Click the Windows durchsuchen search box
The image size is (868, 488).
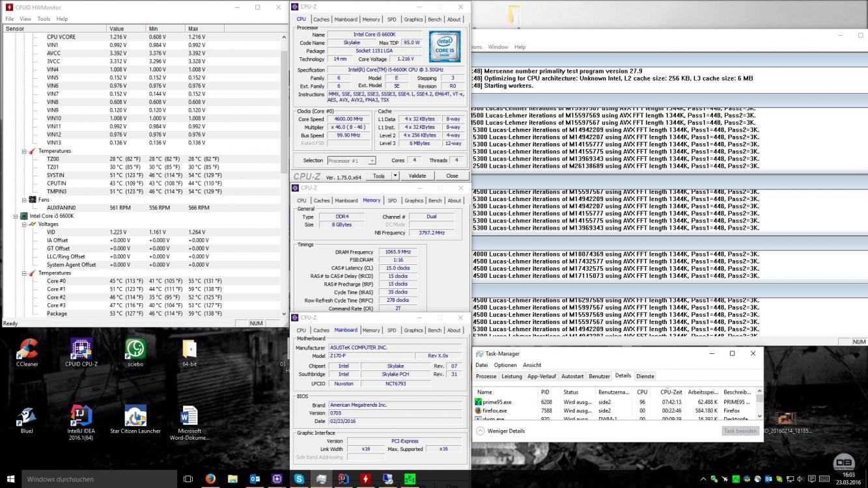pyautogui.click(x=99, y=479)
